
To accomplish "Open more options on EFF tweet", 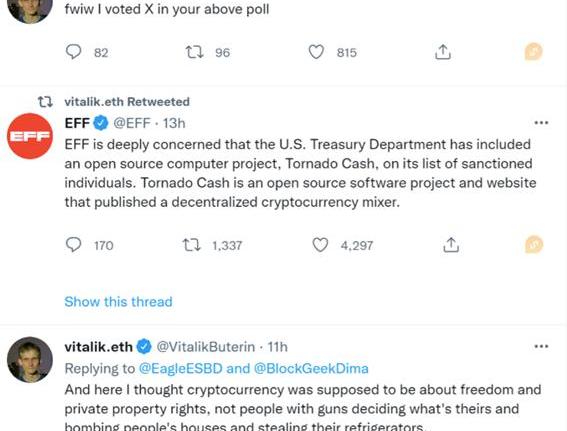I will (541, 123).
